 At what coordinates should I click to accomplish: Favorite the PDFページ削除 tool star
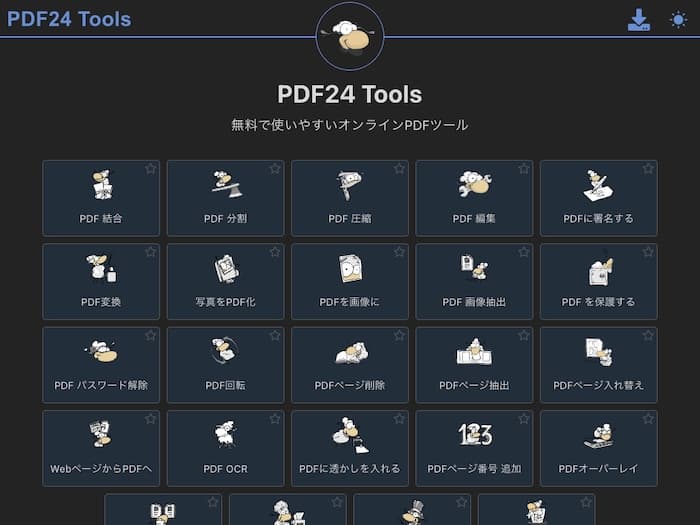[x=399, y=336]
